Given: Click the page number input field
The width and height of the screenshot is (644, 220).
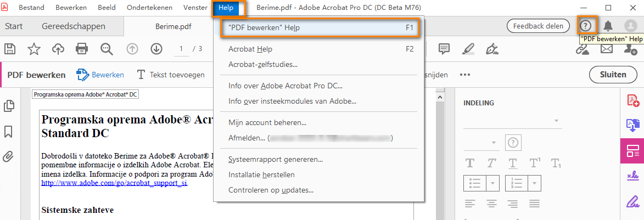Looking at the screenshot, I should pyautogui.click(x=181, y=49).
